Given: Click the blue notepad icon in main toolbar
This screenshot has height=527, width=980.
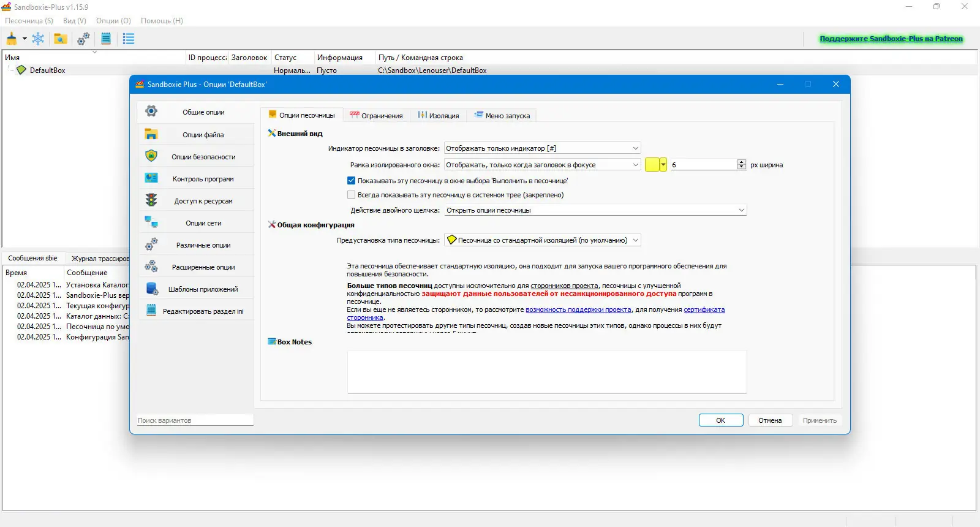Looking at the screenshot, I should coord(106,39).
